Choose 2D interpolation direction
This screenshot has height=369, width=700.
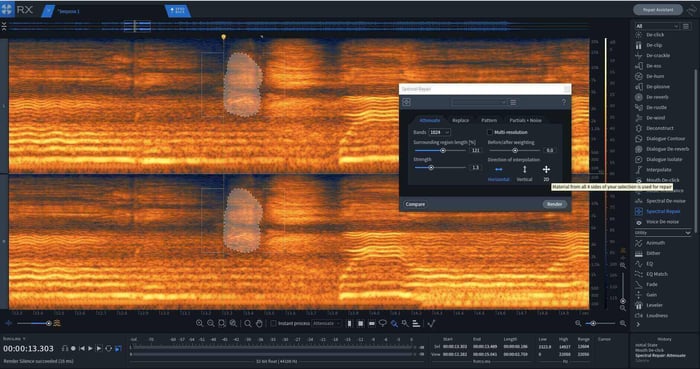pos(546,173)
